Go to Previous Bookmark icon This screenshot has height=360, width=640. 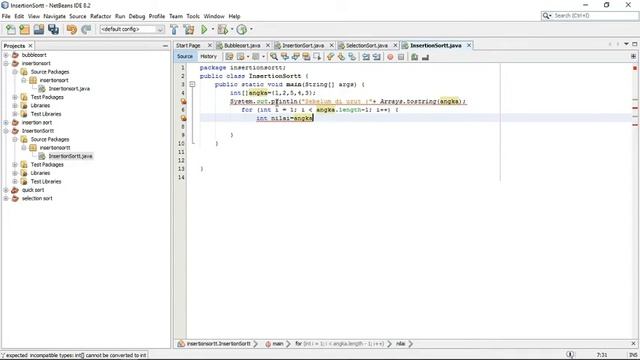330,57
